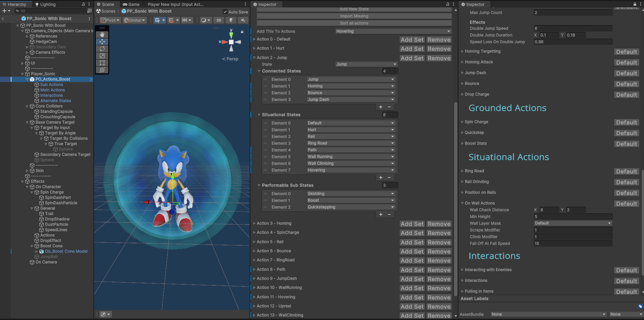
Task: Click the Hierarchy search field
Action: [x=50, y=11]
